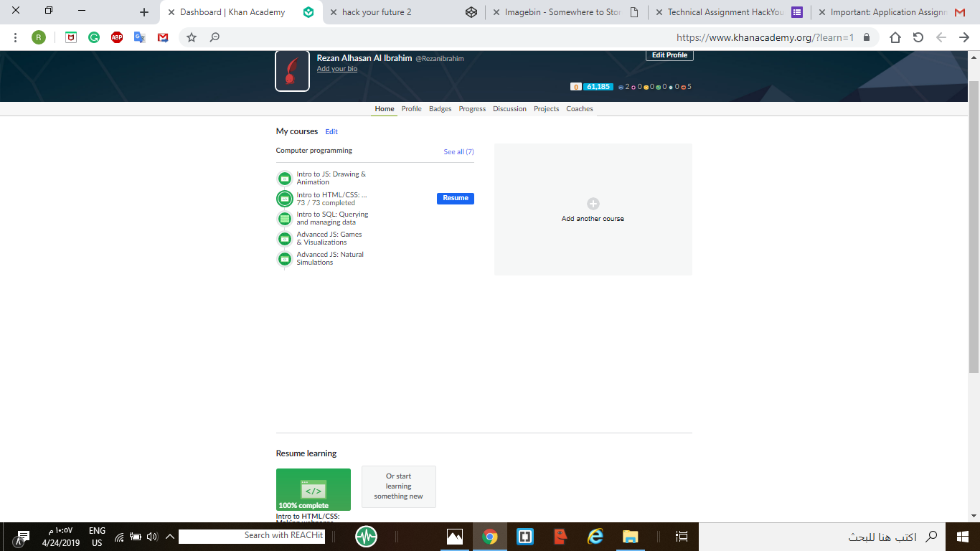Click the plus icon to add another course
Screen dimensions: 980x551
(x=593, y=204)
